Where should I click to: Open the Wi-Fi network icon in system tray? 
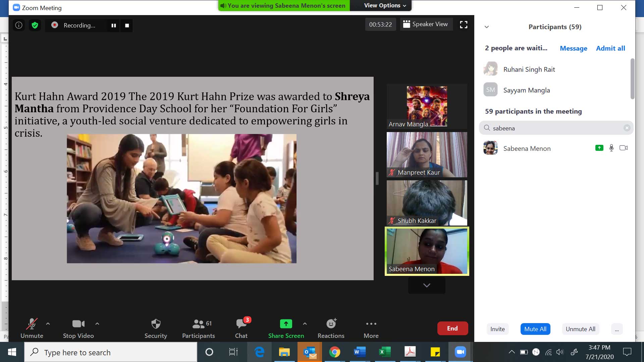[548, 352]
